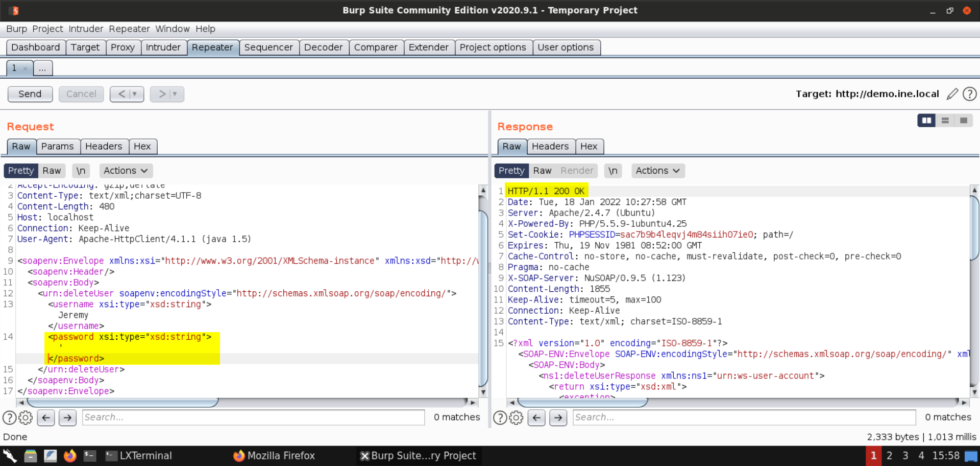Open request search settings gear icon

coord(26,417)
